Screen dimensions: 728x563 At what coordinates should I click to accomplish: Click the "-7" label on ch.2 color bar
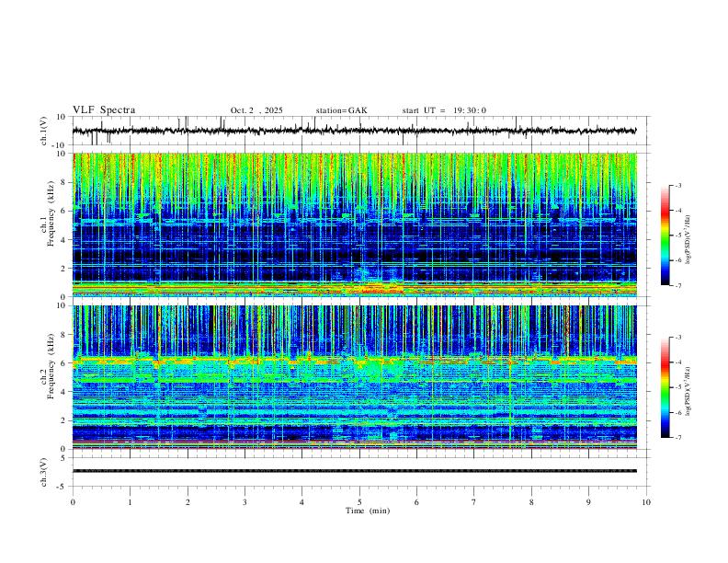tap(677, 438)
